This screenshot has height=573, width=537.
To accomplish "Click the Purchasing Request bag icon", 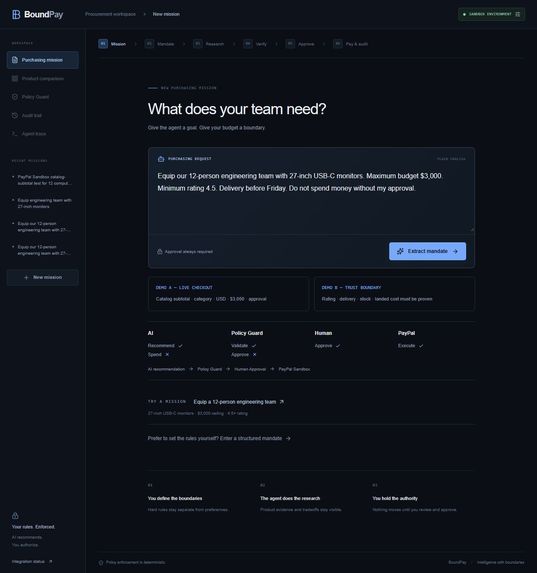I will pos(161,159).
